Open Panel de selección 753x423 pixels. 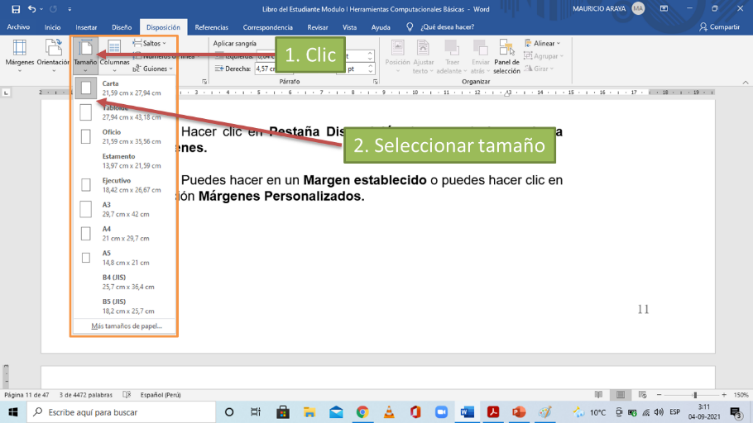click(507, 56)
